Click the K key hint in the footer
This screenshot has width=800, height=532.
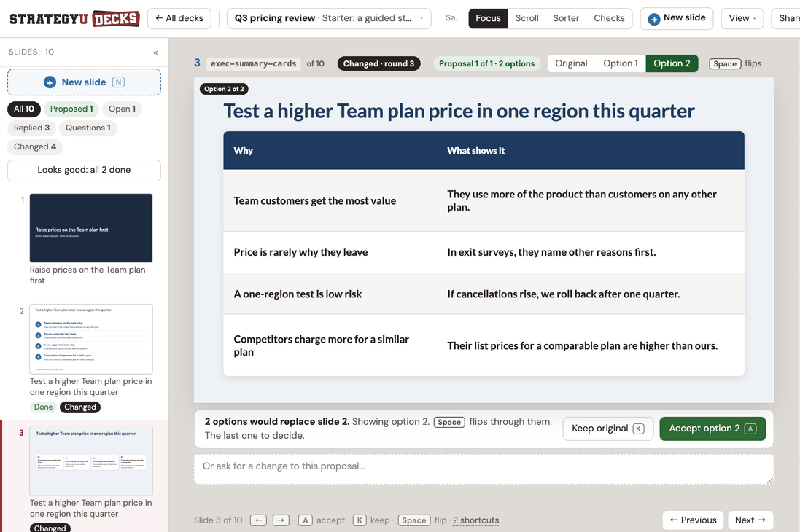(360, 520)
